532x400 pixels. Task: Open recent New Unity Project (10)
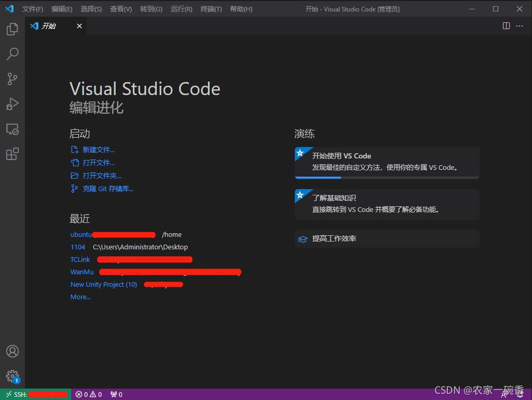pyautogui.click(x=103, y=284)
